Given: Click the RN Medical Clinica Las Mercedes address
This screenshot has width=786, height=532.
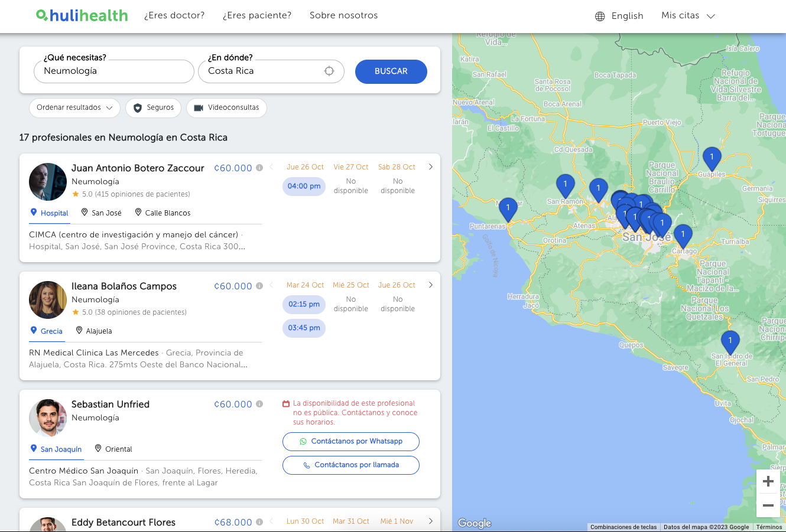Looking at the screenshot, I should click(138, 358).
